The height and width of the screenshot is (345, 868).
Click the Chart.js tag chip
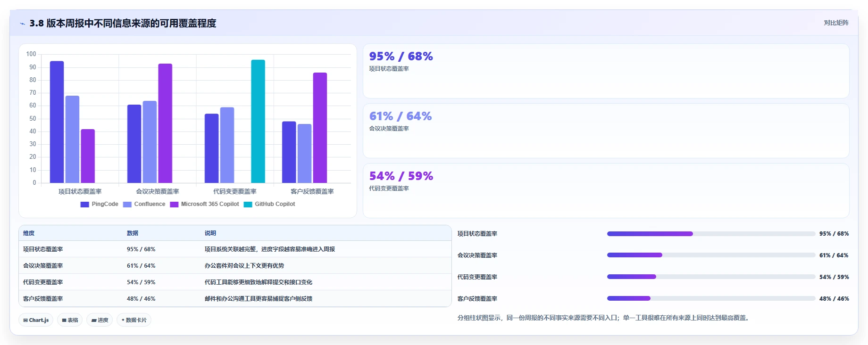click(x=36, y=320)
